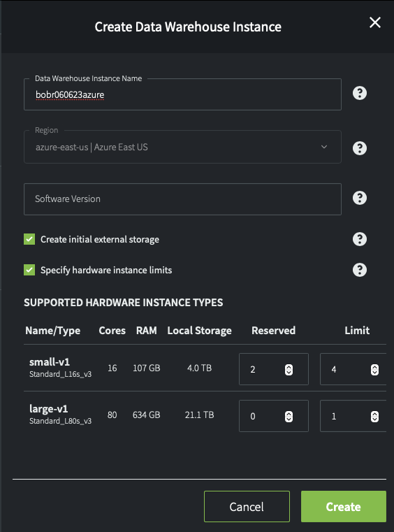Show help for Specify hardware instance limits
This screenshot has width=394, height=532.
pos(359,270)
